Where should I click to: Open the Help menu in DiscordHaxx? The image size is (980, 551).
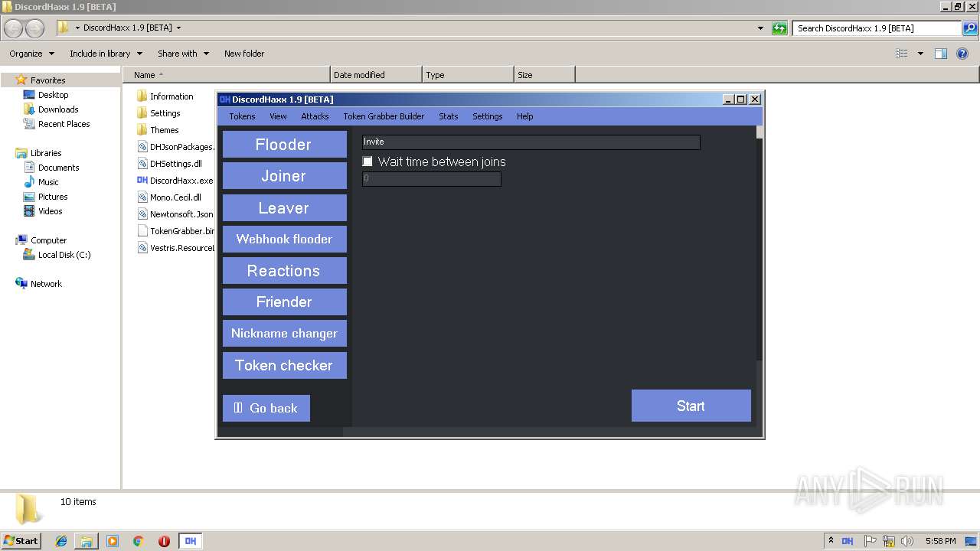[524, 116]
